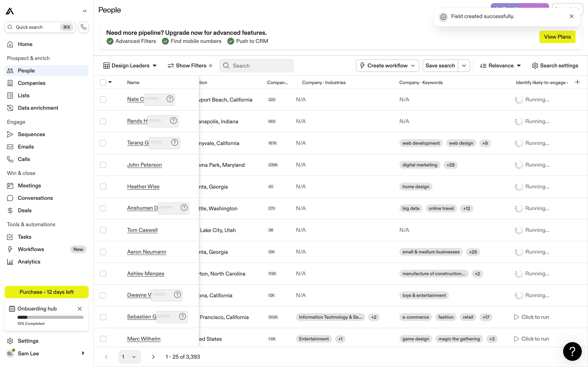
Task: Go to Sequences in the sidebar
Action: pyautogui.click(x=31, y=134)
